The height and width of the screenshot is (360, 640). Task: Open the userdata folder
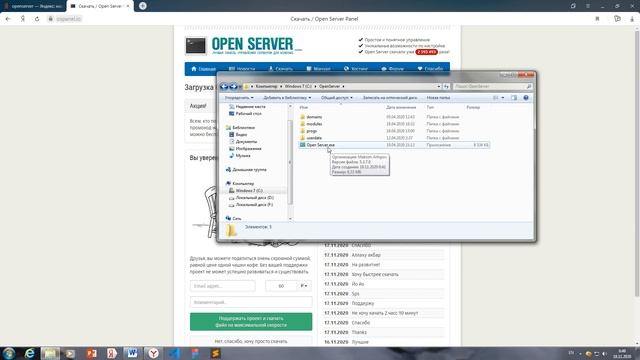click(314, 138)
